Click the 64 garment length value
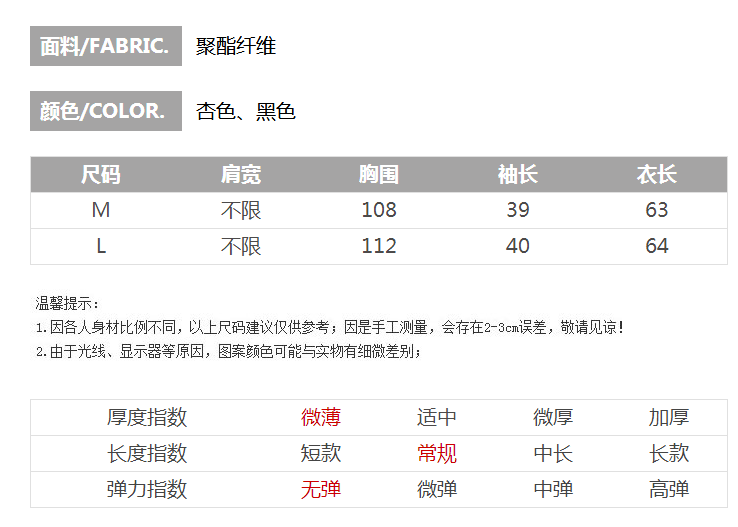 tap(656, 246)
